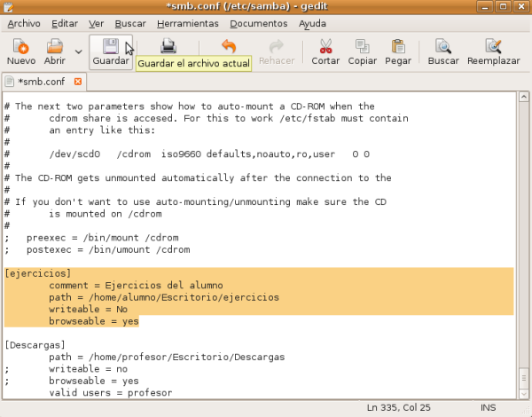The height and width of the screenshot is (417, 532).
Task: Click the Abrir folder icon
Action: (54, 46)
